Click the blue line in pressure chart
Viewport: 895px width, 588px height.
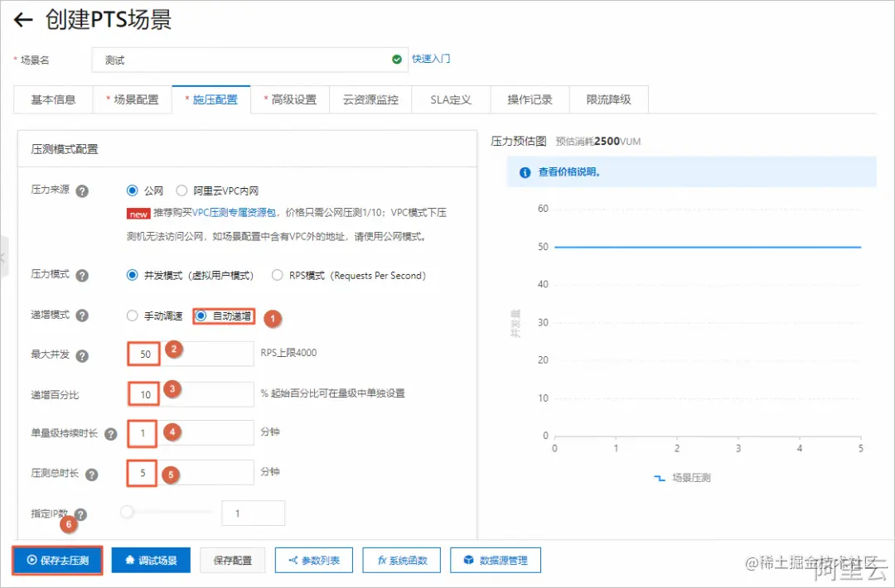[x=707, y=247]
